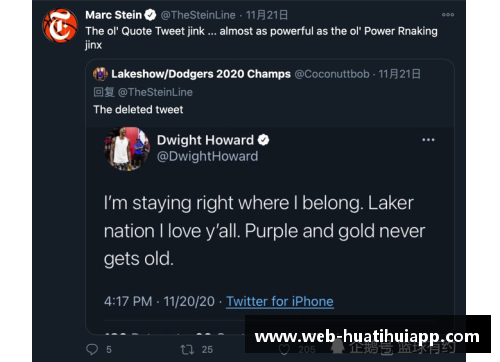This screenshot has height=362, width=500.
Task: Click the retweet icon with 25 retweets
Action: click(187, 350)
